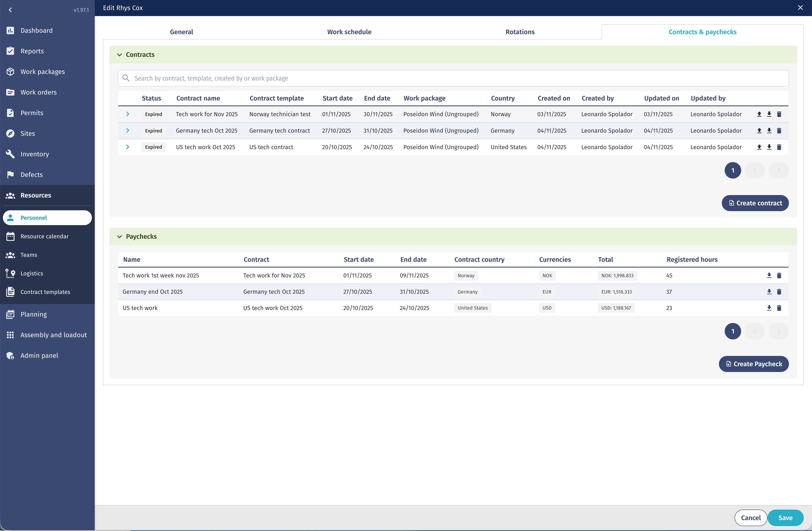Switch to the Work schedule tab
Screen dimensions: 812x531
[349, 32]
